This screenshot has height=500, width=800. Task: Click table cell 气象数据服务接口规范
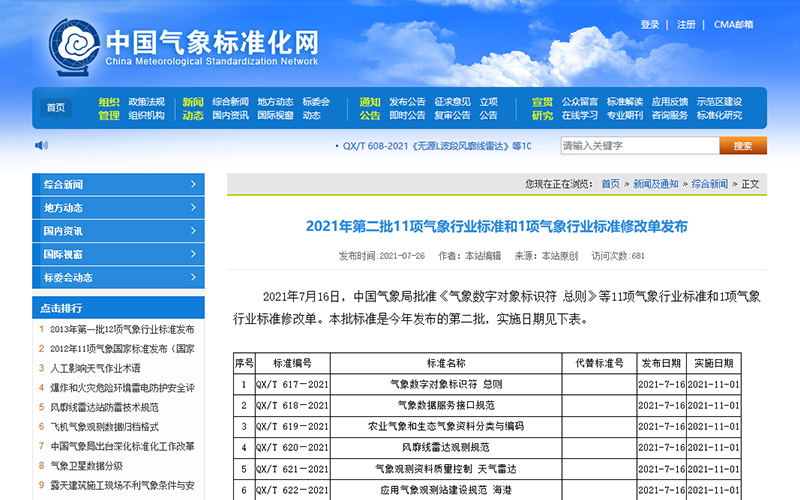pyautogui.click(x=446, y=405)
